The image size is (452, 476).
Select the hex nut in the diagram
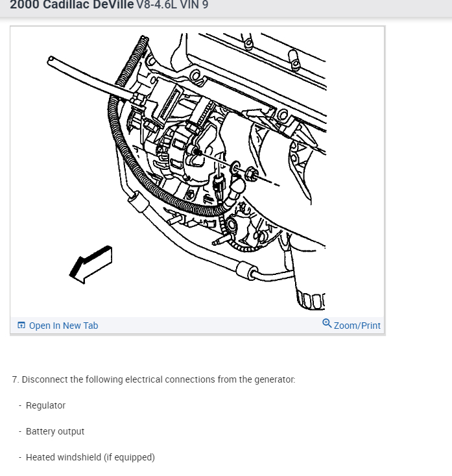pyautogui.click(x=252, y=174)
